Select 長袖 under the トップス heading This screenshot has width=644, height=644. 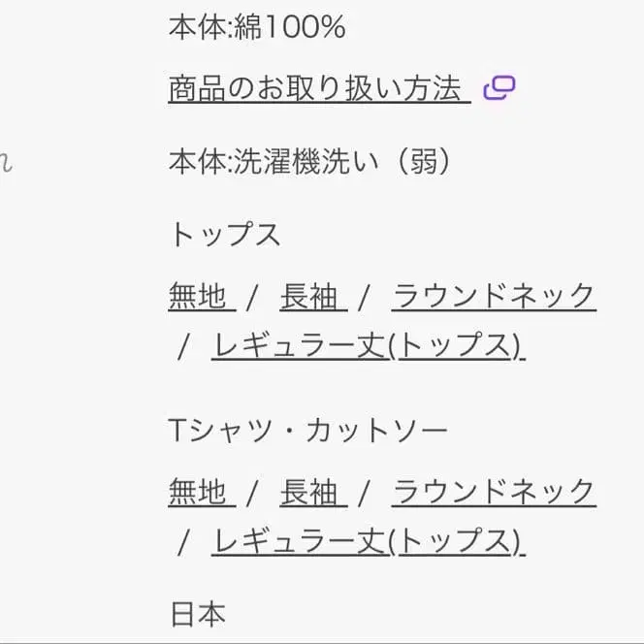(x=309, y=297)
